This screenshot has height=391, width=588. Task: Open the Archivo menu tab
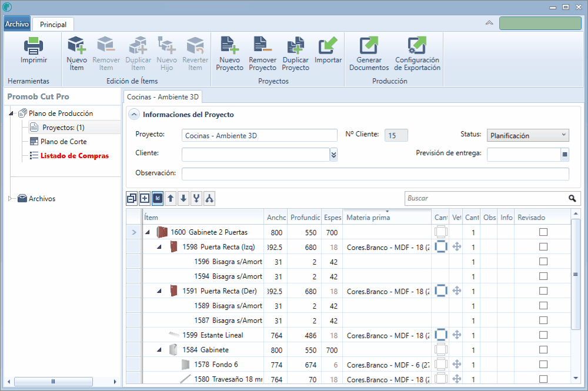[x=17, y=24]
